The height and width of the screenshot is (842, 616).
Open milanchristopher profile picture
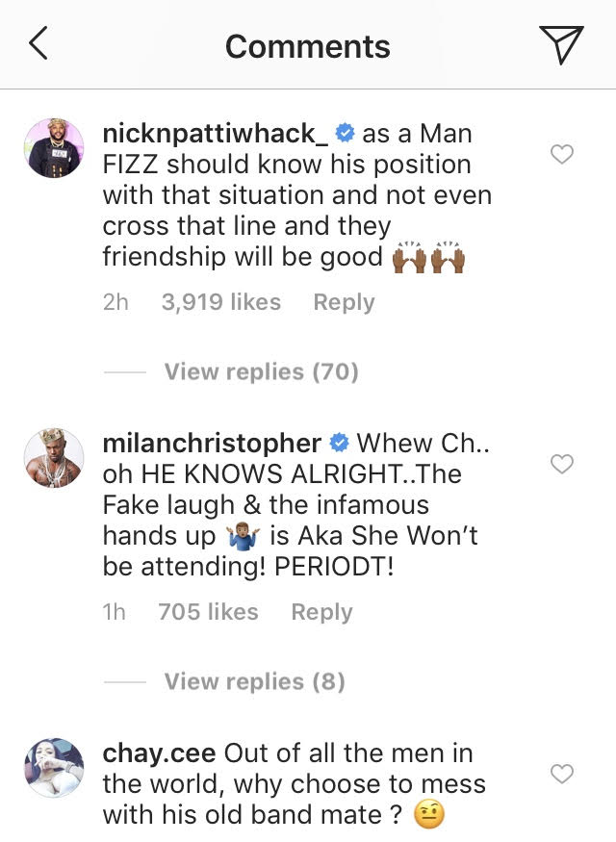point(54,457)
